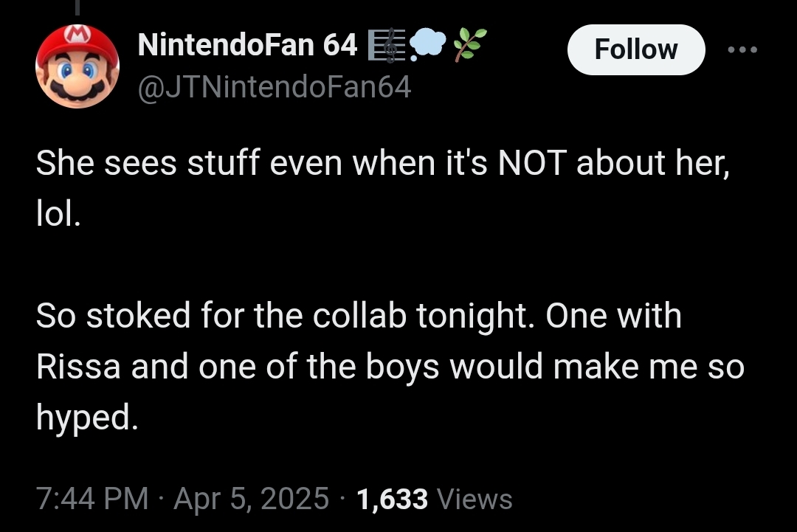Screen dimensions: 797x532
Task: Click the "Views" label
Action: 475,499
